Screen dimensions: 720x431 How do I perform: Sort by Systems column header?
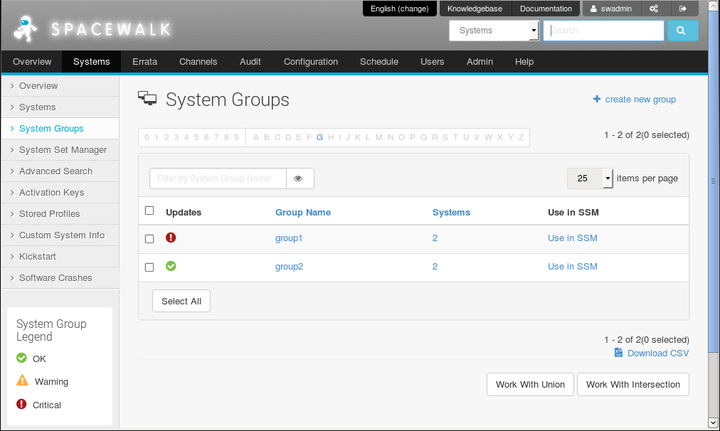[451, 212]
